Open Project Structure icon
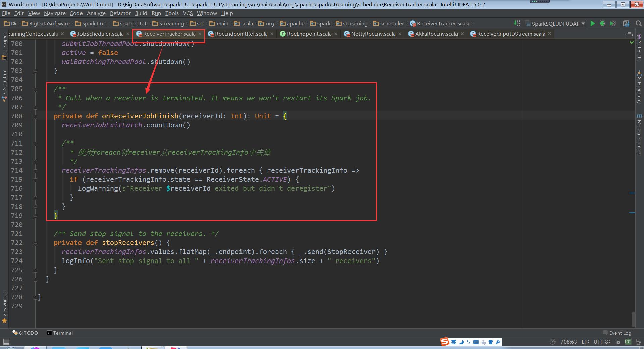Image resolution: width=644 pixels, height=349 pixels. click(626, 23)
